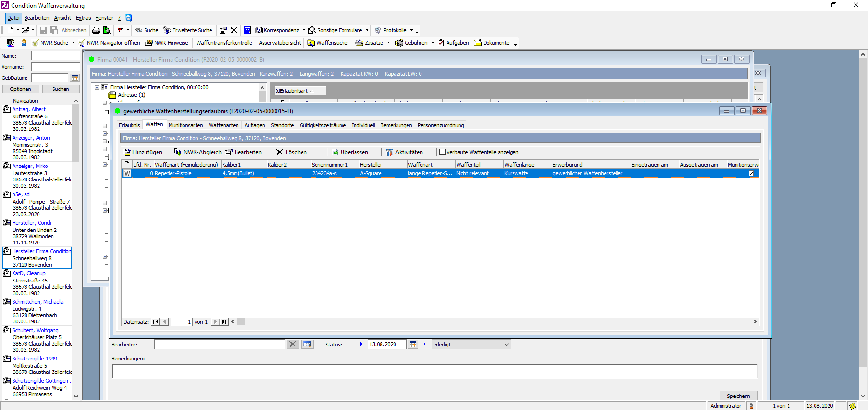
Task: Click the Bemerkungen text field
Action: (x=434, y=371)
